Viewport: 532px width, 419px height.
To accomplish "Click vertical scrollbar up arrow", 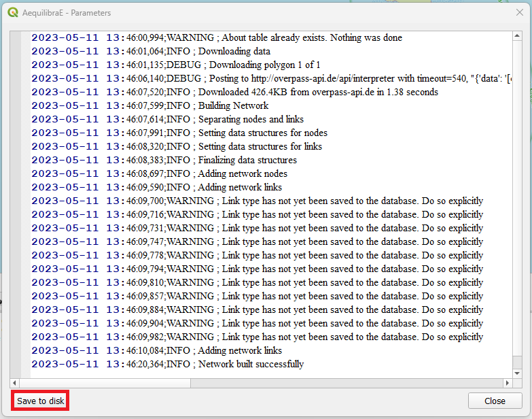I will [x=518, y=36].
